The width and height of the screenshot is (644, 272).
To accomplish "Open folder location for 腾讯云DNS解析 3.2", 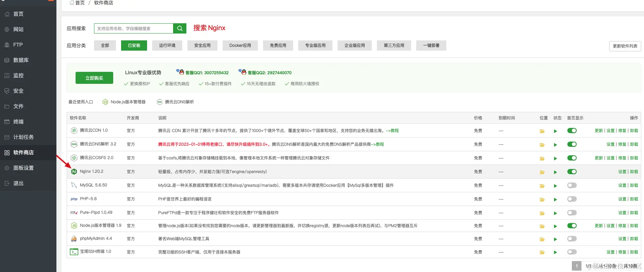I will pyautogui.click(x=542, y=145).
